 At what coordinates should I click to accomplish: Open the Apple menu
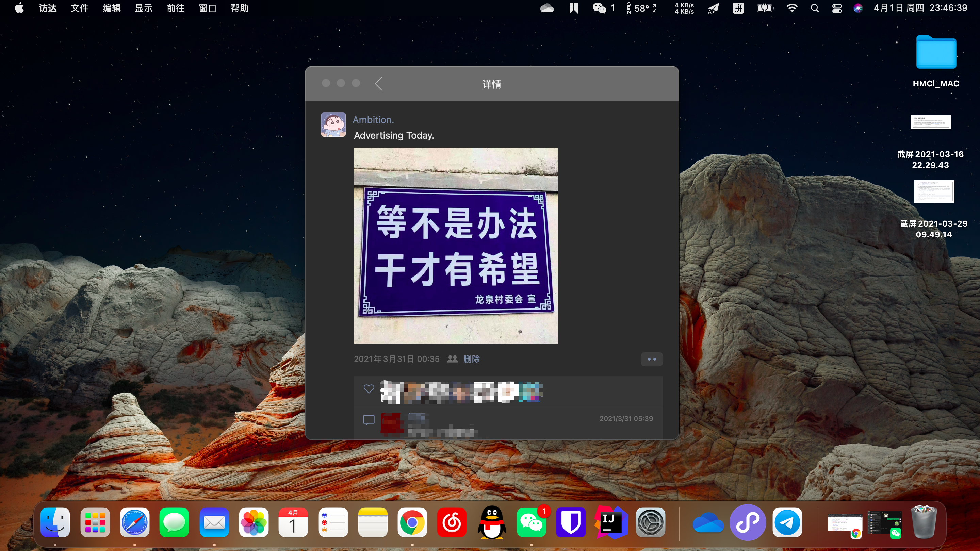pyautogui.click(x=19, y=8)
